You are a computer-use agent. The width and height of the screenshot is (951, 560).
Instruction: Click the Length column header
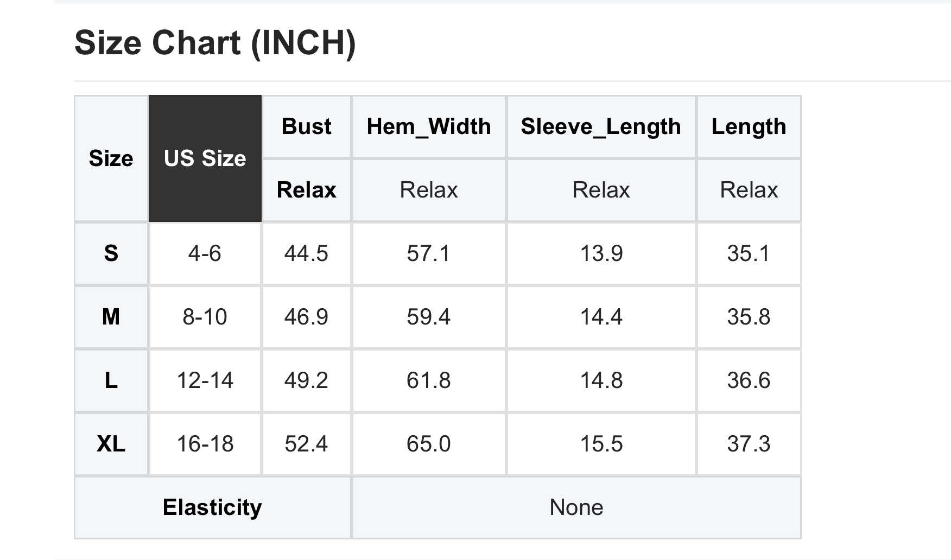pyautogui.click(x=749, y=126)
